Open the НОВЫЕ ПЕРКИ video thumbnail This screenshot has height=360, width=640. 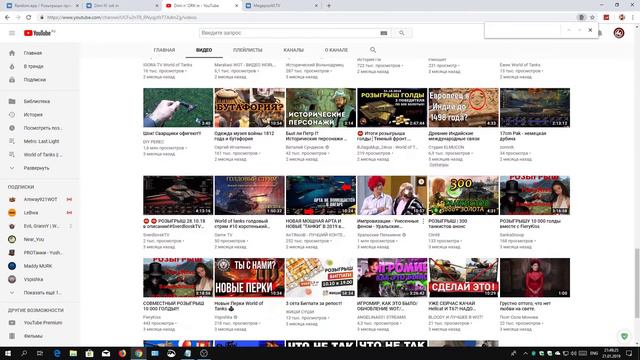tap(249, 277)
